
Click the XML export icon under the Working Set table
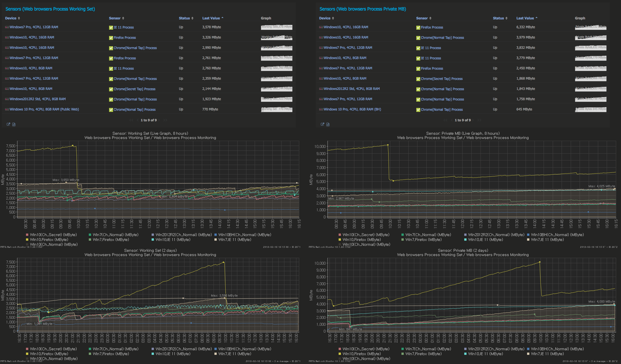coord(13,124)
